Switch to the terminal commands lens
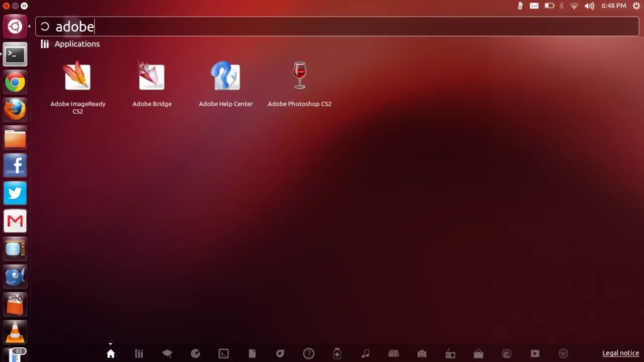The height and width of the screenshot is (362, 644). (224, 353)
